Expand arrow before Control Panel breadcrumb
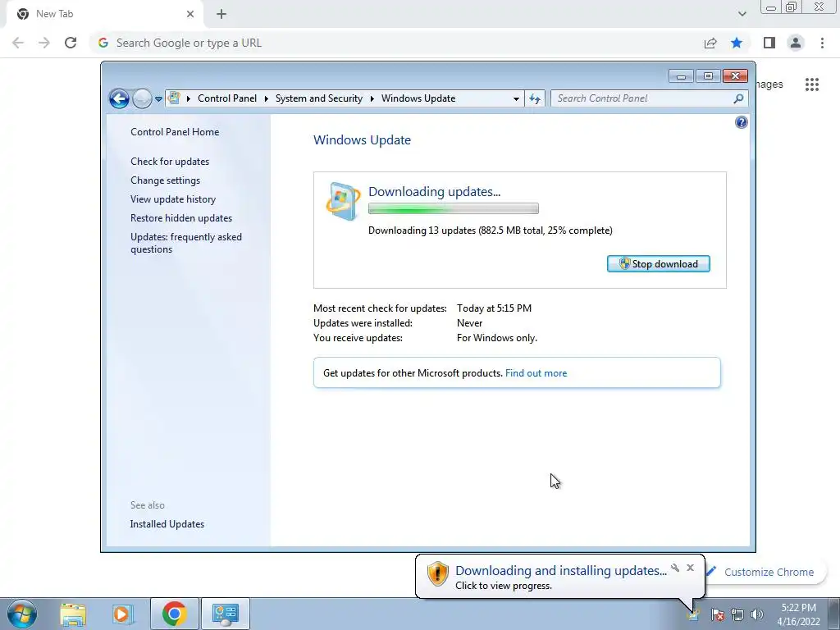This screenshot has height=630, width=840. tap(189, 98)
